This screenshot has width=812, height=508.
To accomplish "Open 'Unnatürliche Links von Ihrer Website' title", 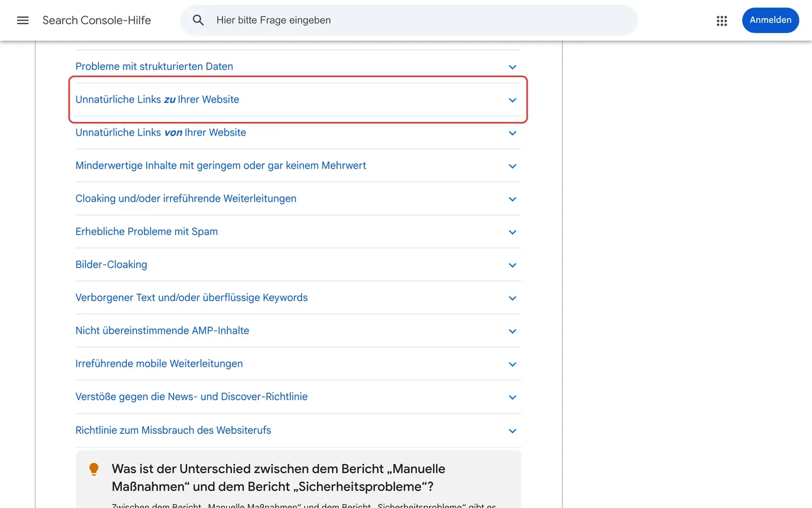I will pos(161,133).
